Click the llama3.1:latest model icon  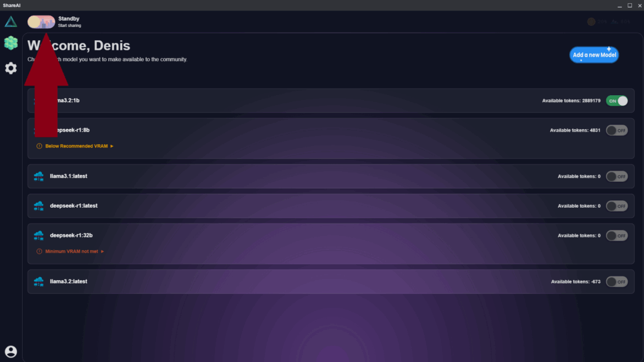point(38,176)
